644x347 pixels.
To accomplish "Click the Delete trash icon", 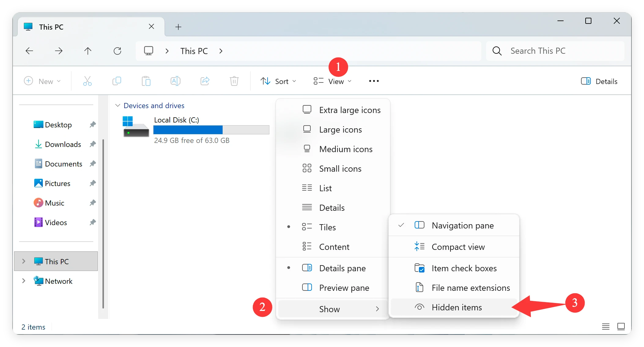I will [x=234, y=81].
